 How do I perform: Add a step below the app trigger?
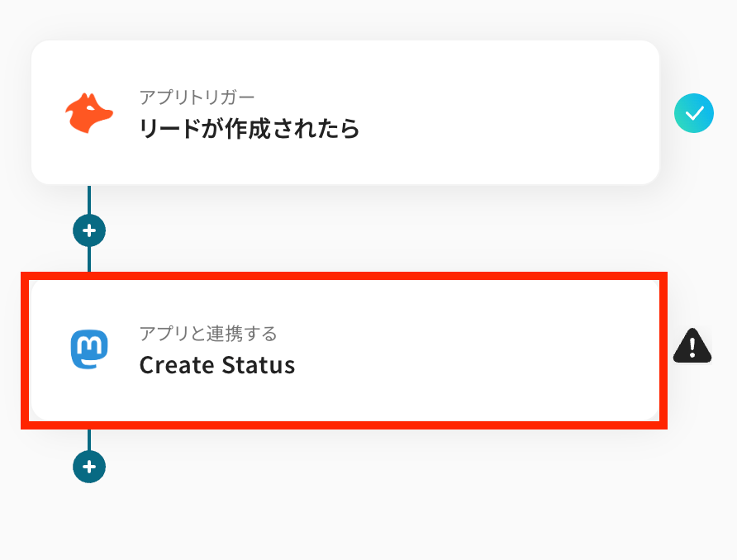(89, 230)
